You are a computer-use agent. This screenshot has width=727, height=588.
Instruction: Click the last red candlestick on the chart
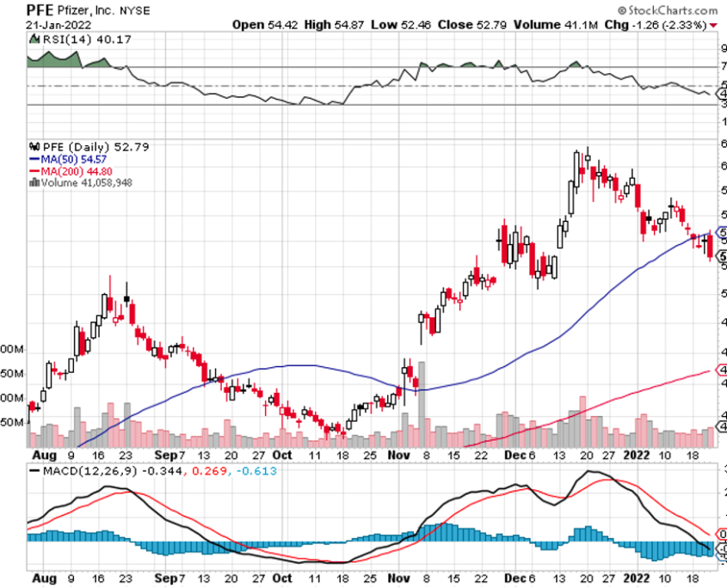pyautogui.click(x=710, y=246)
